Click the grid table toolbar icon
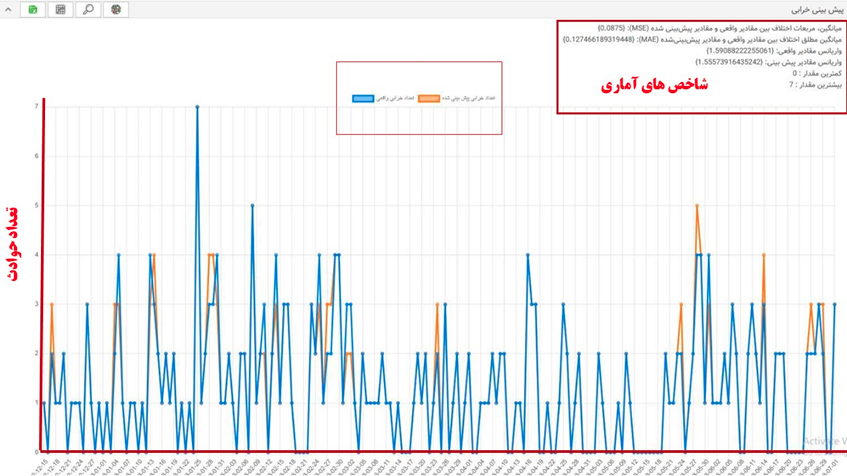 coord(61,10)
